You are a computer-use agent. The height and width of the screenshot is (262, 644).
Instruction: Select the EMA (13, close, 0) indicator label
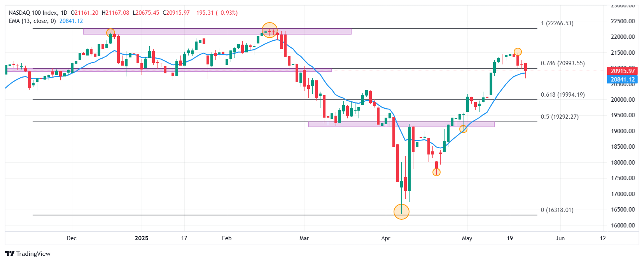pos(32,21)
